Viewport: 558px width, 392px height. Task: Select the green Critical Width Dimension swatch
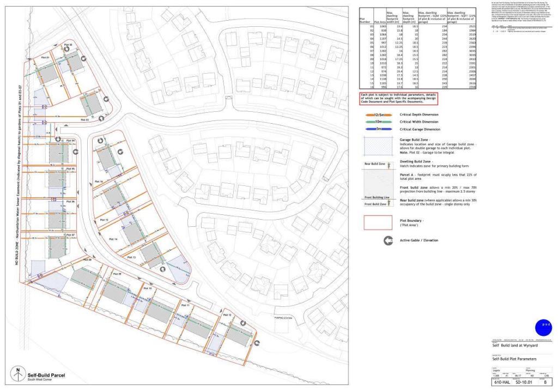[378, 122]
